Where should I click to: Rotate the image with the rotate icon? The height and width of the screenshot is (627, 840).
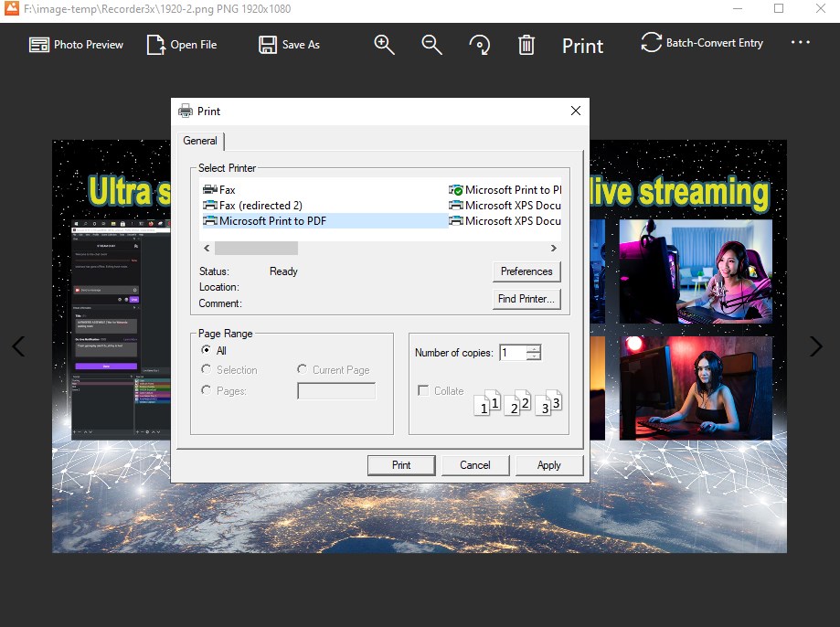pyautogui.click(x=479, y=45)
